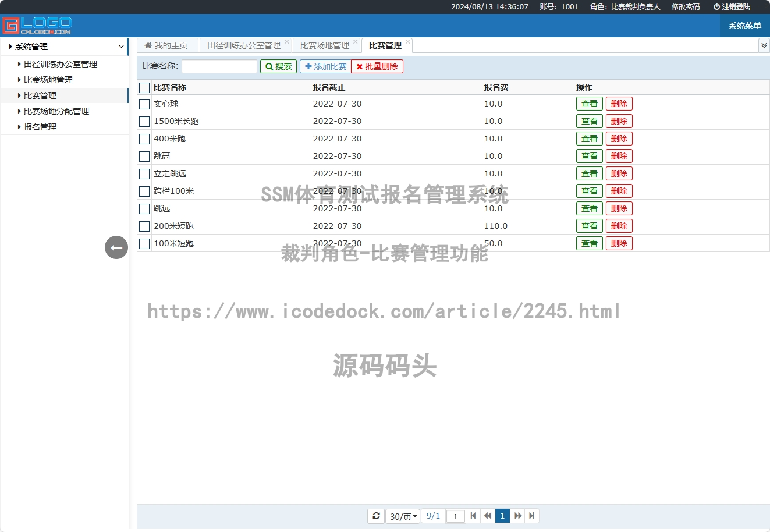Check the 实心球 row checkbox
The width and height of the screenshot is (770, 532).
coord(144,104)
